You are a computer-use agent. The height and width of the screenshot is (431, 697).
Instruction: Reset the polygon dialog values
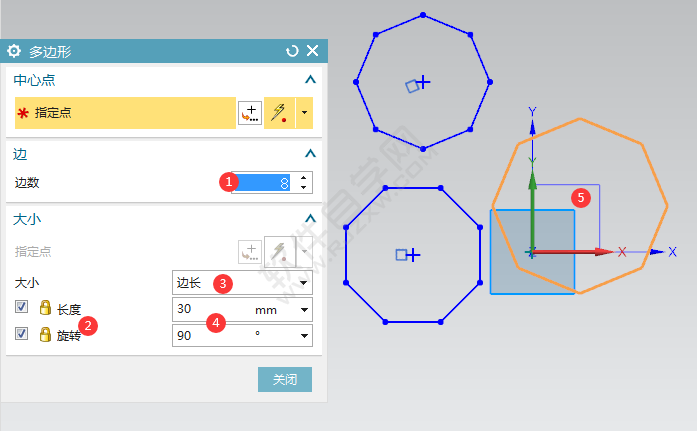point(292,51)
